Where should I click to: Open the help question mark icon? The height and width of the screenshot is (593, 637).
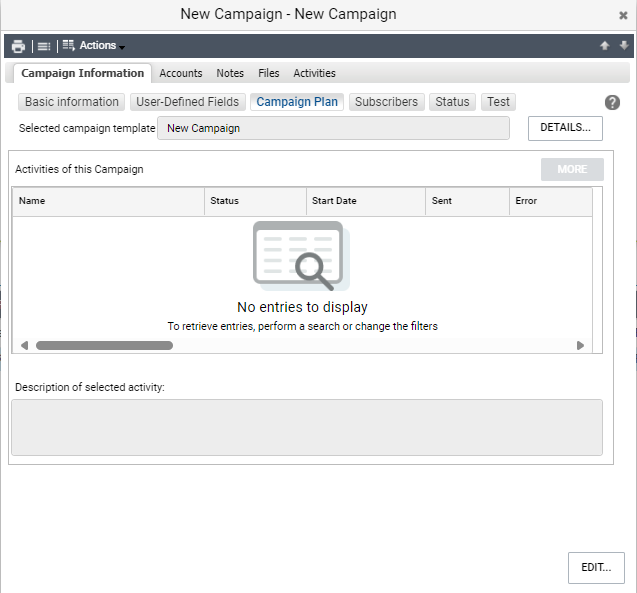click(612, 102)
